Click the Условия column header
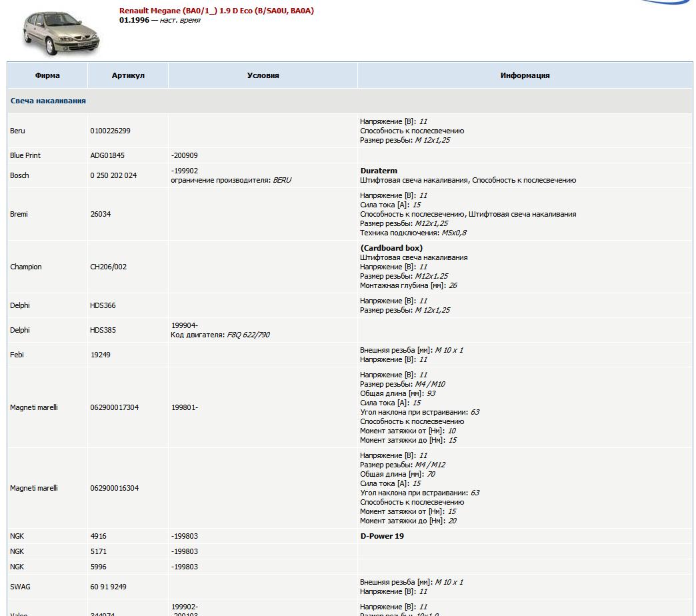The width and height of the screenshot is (696, 616). 263,75
